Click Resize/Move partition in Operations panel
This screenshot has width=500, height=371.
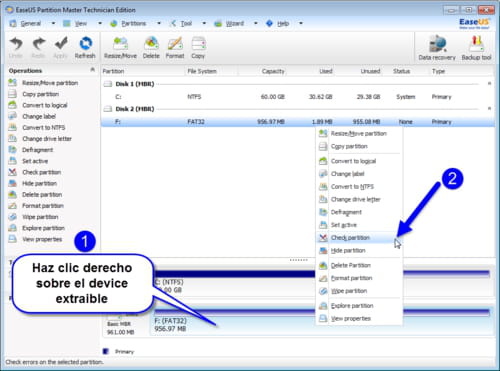click(43, 83)
